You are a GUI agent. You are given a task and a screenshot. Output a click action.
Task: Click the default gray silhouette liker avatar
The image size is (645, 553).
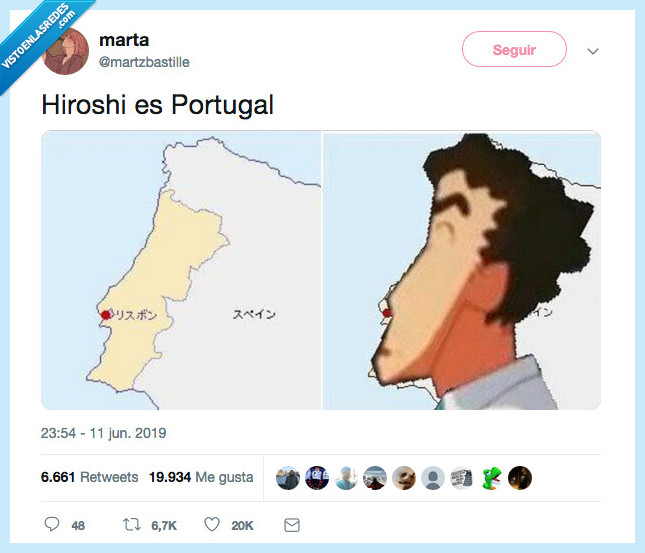click(x=433, y=478)
